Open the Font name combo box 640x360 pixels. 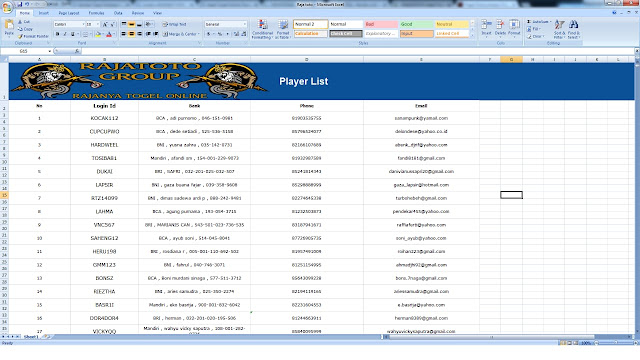[x=69, y=24]
